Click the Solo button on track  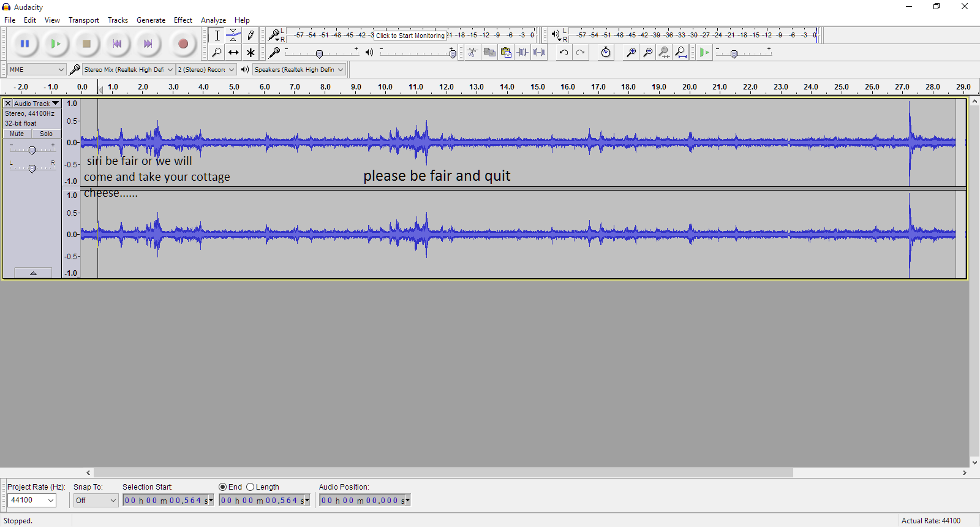(46, 134)
